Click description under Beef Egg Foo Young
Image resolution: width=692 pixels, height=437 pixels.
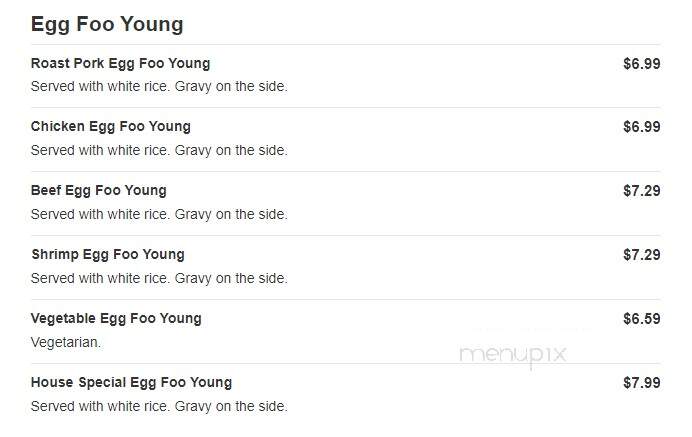(159, 215)
